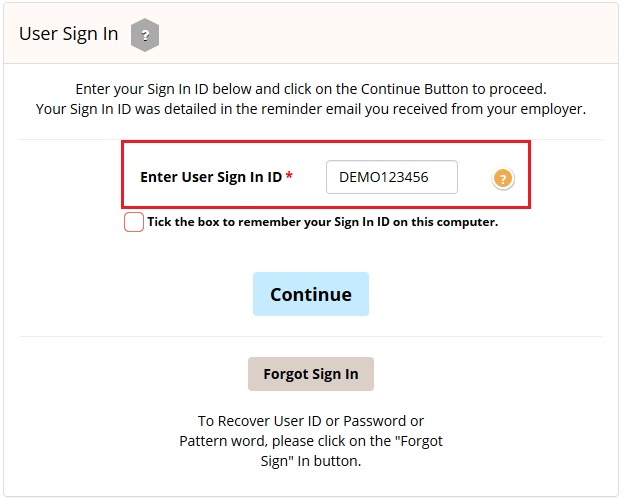Click the orange question mark help icon
This screenshot has width=624, height=500.
[503, 178]
